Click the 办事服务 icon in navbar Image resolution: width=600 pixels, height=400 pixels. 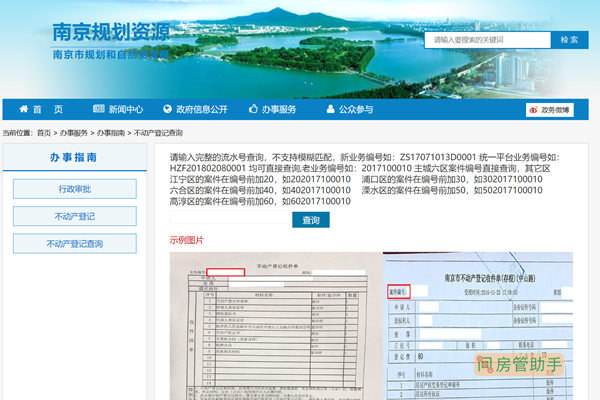pos(254,109)
